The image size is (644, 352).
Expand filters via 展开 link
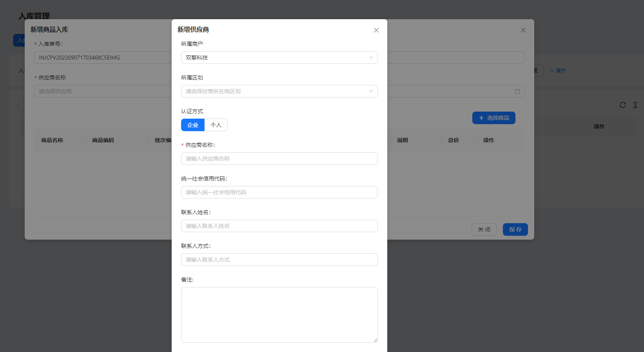(x=558, y=71)
